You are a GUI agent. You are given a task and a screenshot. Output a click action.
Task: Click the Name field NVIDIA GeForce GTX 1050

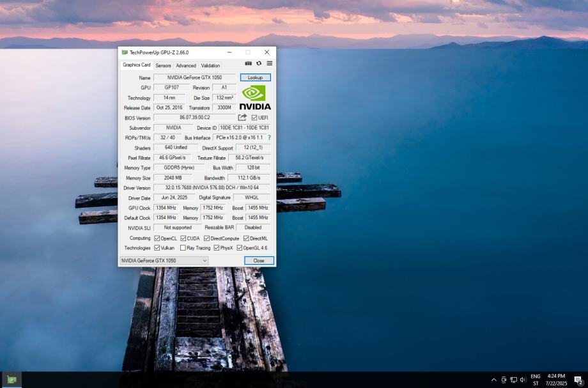coord(195,77)
